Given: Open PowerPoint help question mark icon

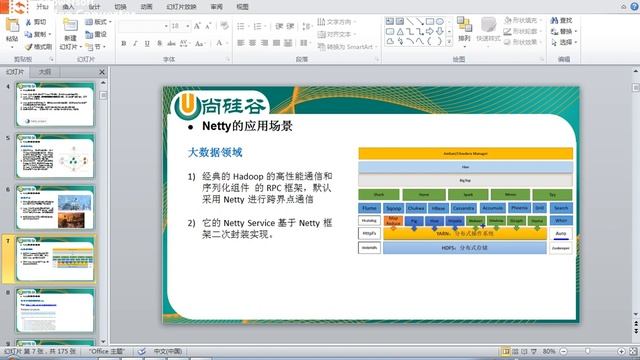Looking at the screenshot, I should pyautogui.click(x=635, y=6).
